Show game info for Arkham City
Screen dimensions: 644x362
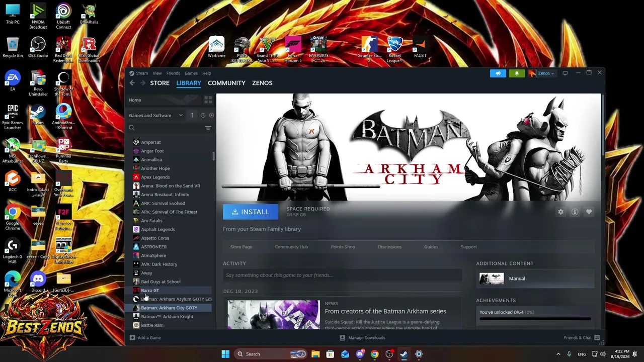(x=575, y=212)
